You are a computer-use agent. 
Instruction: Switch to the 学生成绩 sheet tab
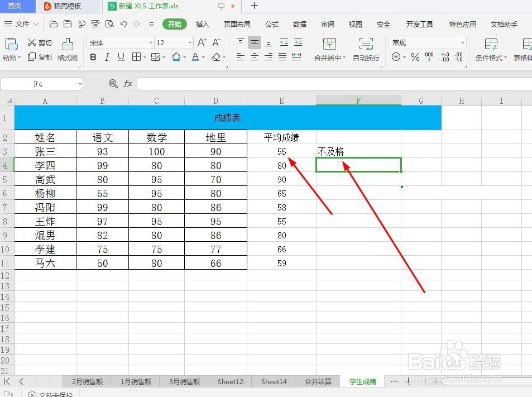point(362,381)
